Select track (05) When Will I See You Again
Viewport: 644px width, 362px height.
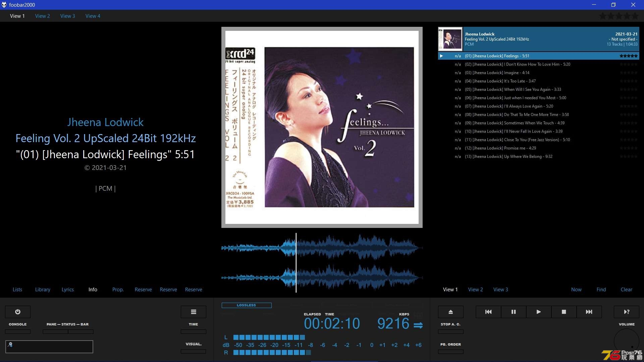pyautogui.click(x=539, y=89)
